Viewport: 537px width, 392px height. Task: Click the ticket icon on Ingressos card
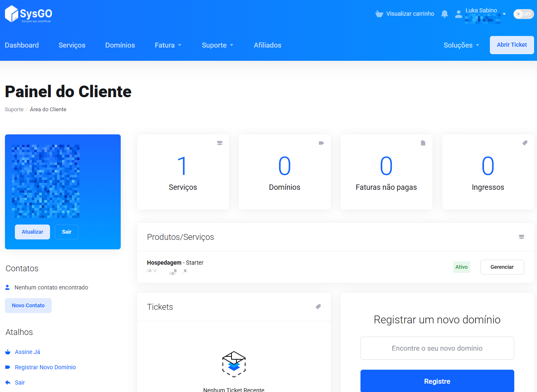coord(525,143)
